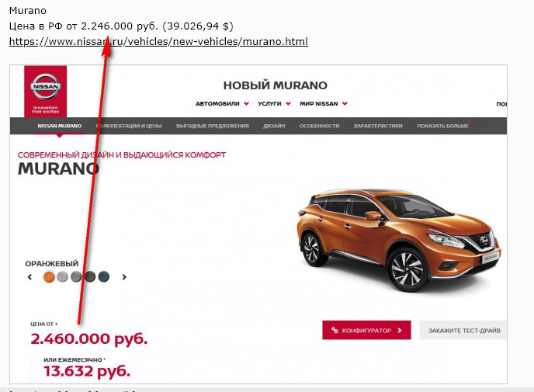Select the orange color swatch
Viewport: 534px width, 392px height.
coord(49,277)
